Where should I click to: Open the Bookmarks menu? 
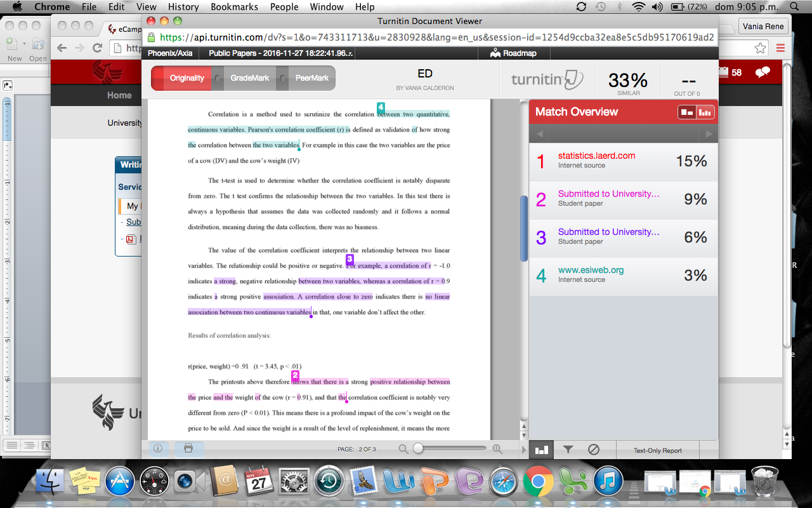(234, 7)
